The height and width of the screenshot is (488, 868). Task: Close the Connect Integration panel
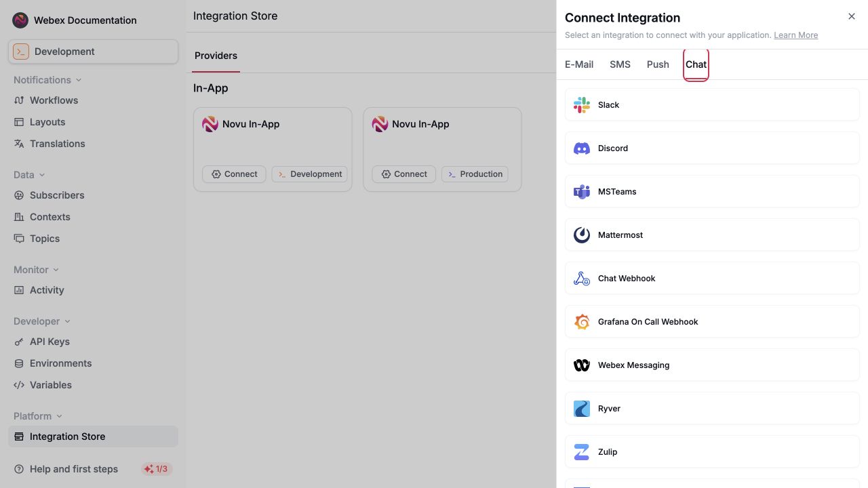(852, 16)
